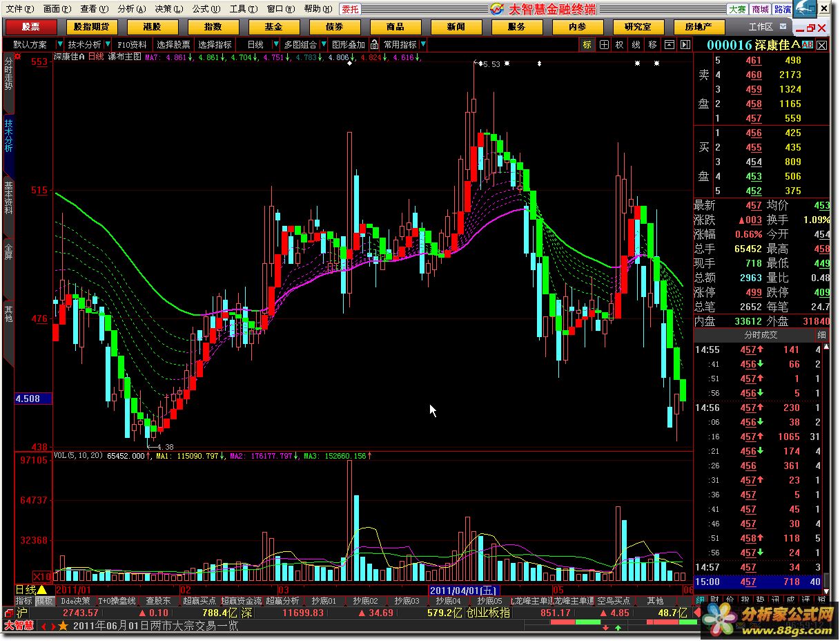Click the 商城 button at top right
The image size is (840, 641).
[760, 9]
